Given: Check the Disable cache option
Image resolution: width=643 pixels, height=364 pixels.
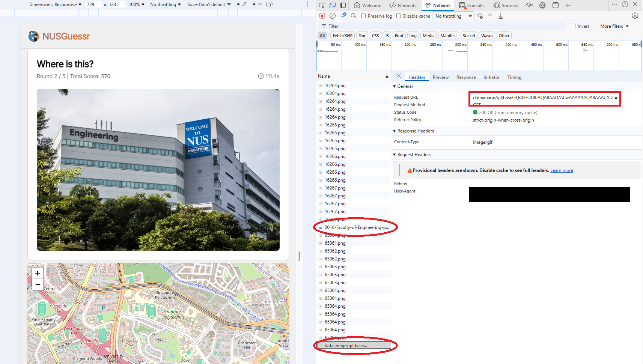Looking at the screenshot, I should pyautogui.click(x=399, y=16).
